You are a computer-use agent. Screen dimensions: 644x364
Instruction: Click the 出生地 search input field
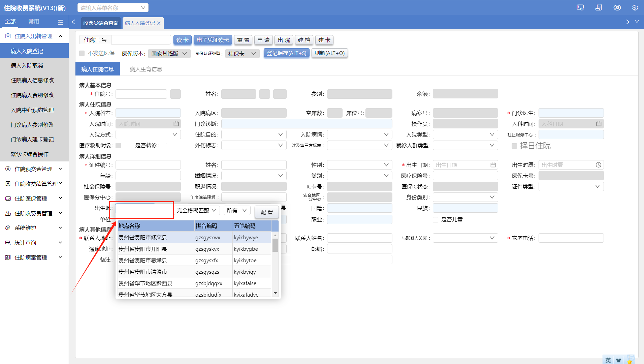[144, 210]
